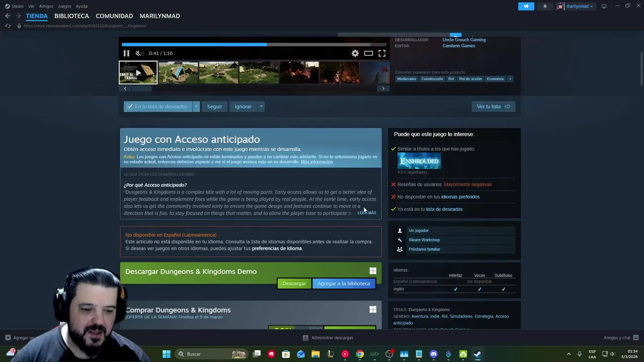Open 'Mayormente negativas' reviews link

(x=467, y=185)
